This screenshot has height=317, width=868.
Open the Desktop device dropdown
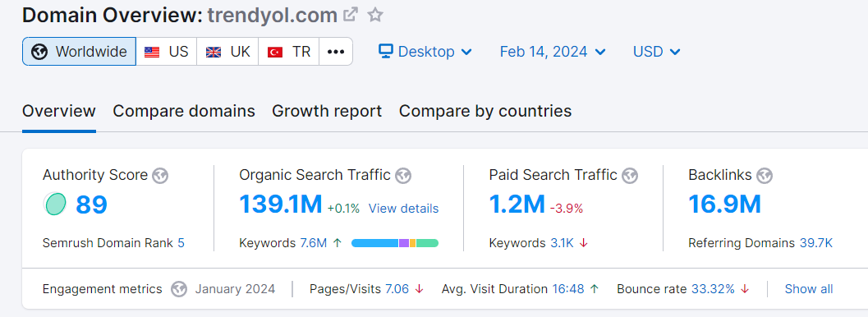pyautogui.click(x=425, y=52)
